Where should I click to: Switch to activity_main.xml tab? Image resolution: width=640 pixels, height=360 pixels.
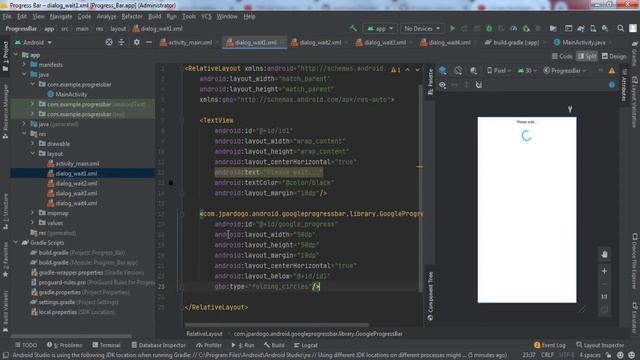[x=190, y=42]
